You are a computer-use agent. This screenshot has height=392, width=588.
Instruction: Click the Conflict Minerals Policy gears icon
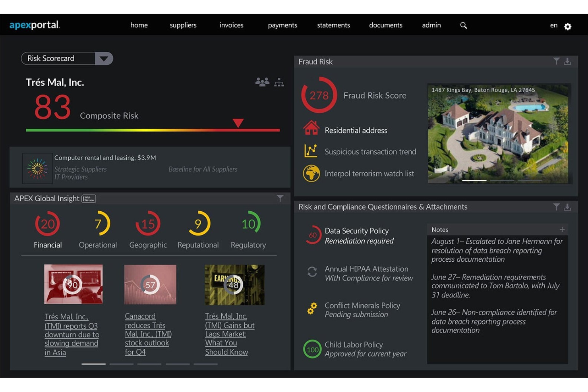tap(312, 308)
